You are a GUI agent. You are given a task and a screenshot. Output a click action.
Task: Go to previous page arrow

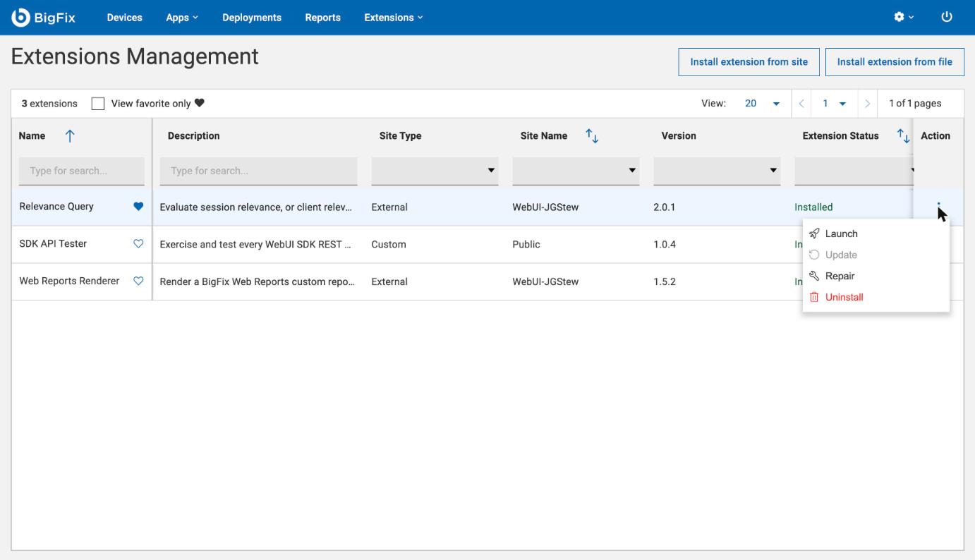[x=801, y=104]
